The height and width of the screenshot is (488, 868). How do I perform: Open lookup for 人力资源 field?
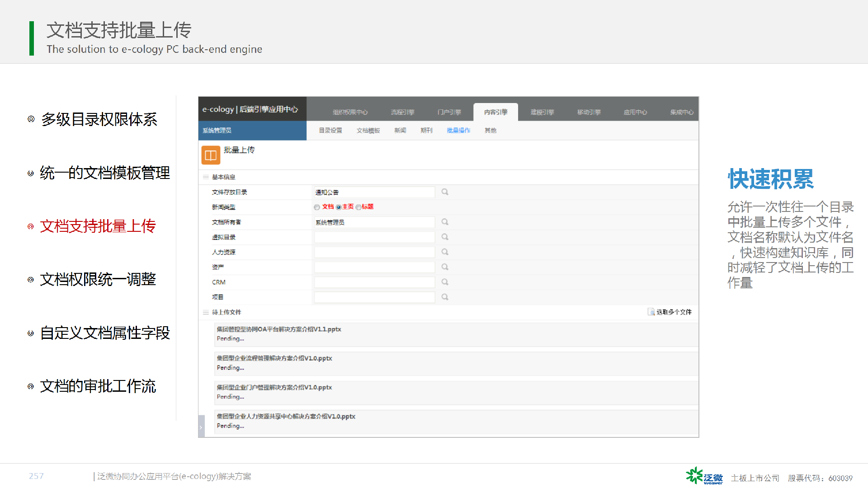tap(445, 252)
